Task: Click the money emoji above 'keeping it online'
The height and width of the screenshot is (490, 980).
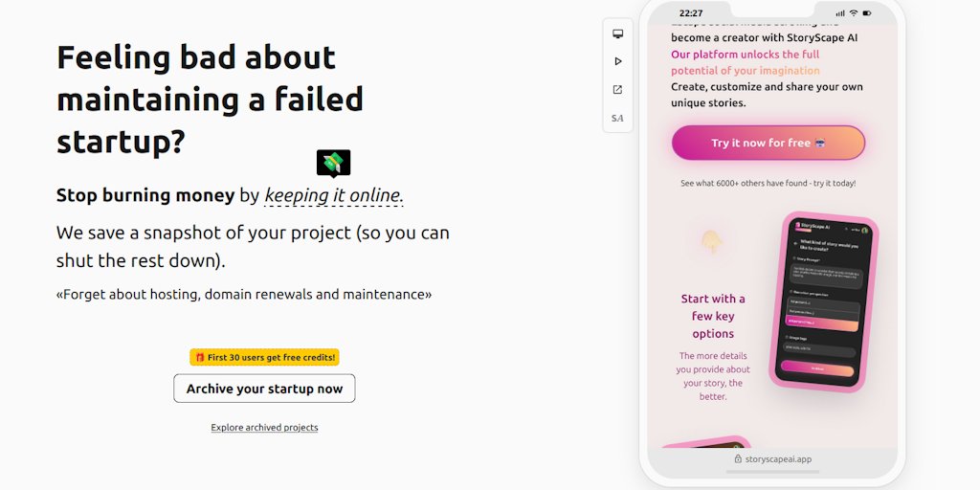Action: 333,163
